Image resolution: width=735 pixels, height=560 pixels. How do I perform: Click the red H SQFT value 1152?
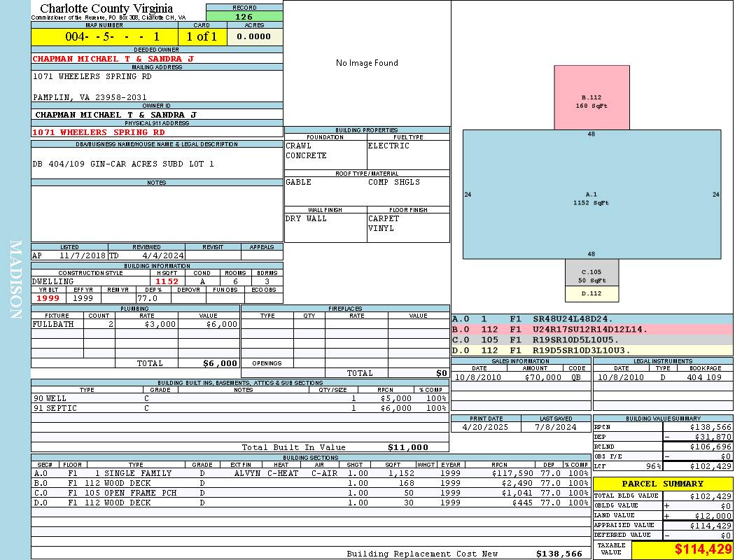coord(167,281)
